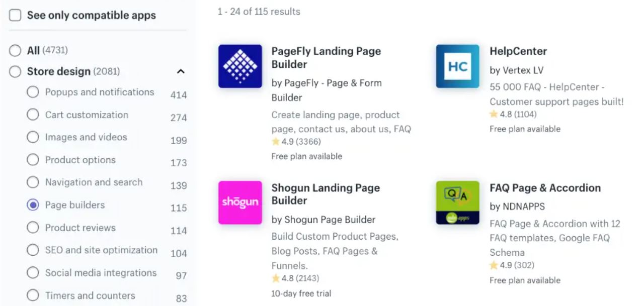Open the pink Shogun app icon
This screenshot has height=306, width=644.
[240, 202]
